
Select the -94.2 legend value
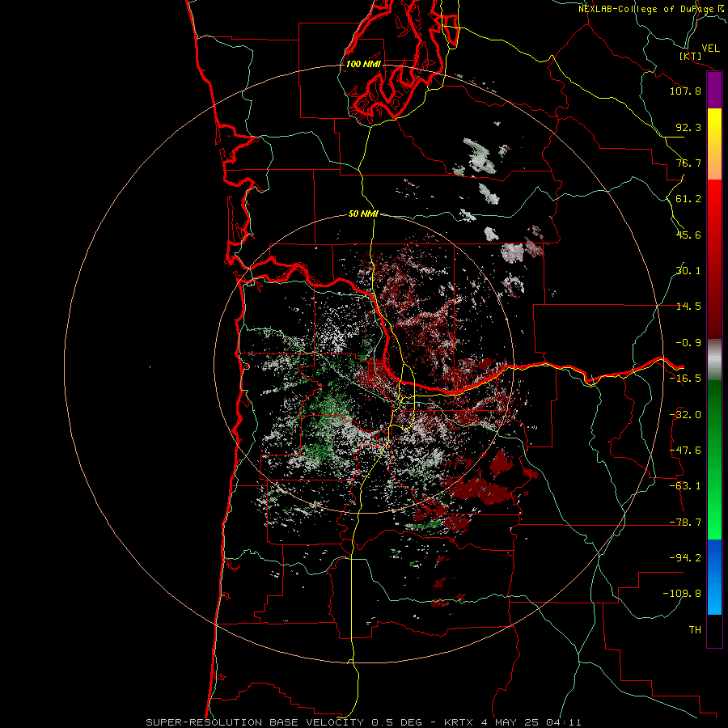(685, 558)
